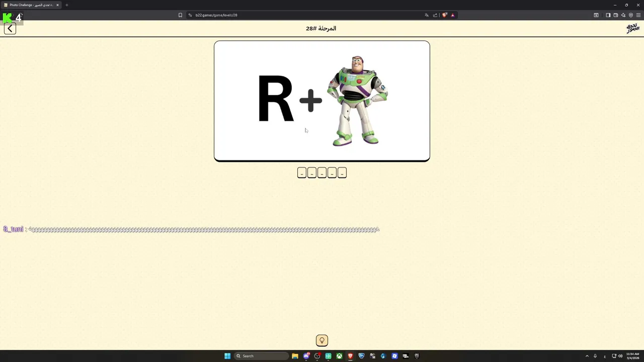This screenshot has height=362, width=644.
Task: Open the Windows Start menu
Action: pos(227,356)
